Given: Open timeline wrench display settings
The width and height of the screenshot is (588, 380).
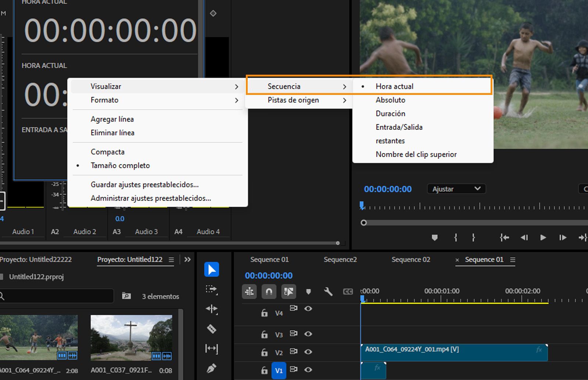Looking at the screenshot, I should [328, 292].
